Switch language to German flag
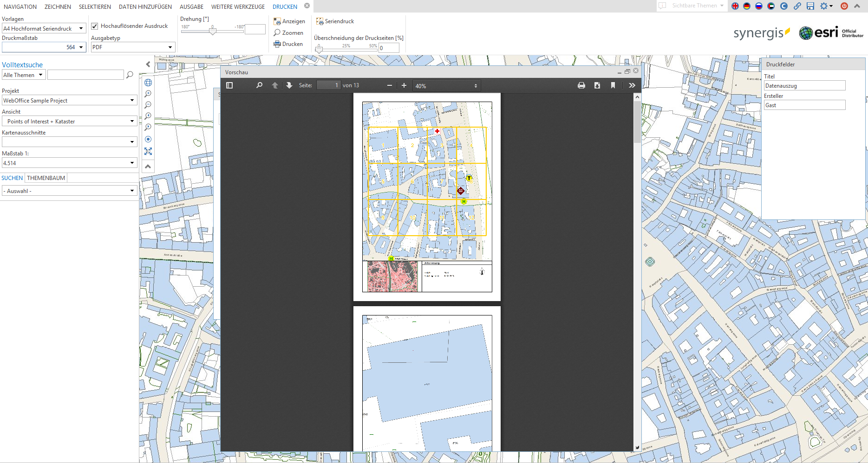 pos(747,6)
